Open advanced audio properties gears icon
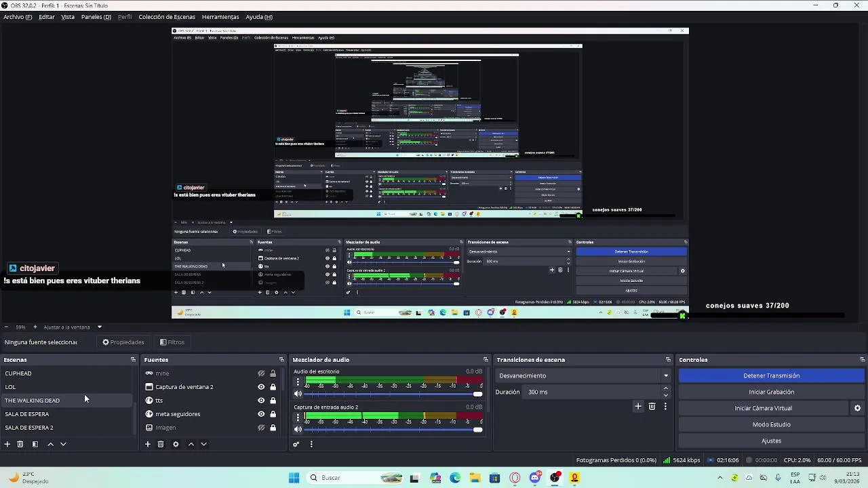The image size is (868, 488). click(x=296, y=444)
